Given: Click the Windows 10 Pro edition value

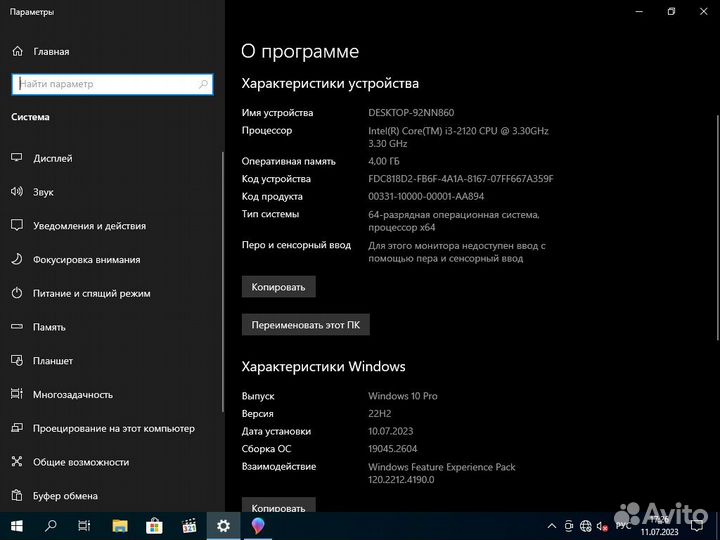Looking at the screenshot, I should coord(403,396).
